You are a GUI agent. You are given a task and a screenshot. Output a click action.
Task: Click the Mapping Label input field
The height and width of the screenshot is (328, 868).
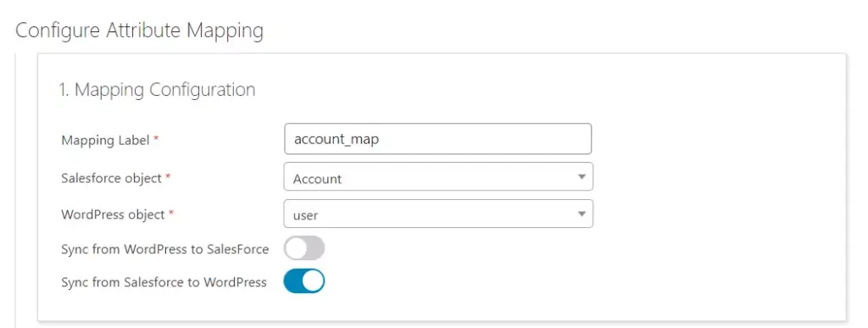(438, 139)
